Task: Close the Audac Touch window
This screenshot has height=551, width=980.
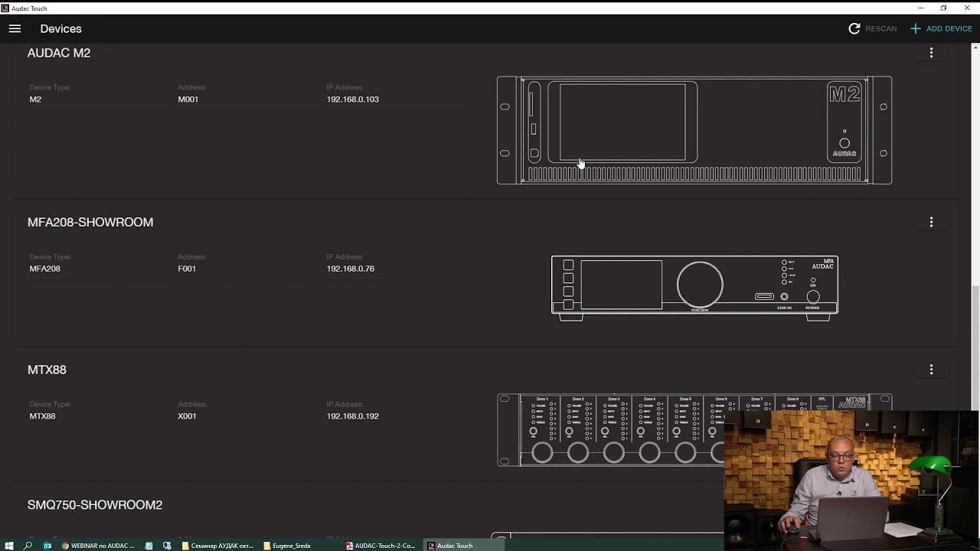Action: [x=968, y=8]
